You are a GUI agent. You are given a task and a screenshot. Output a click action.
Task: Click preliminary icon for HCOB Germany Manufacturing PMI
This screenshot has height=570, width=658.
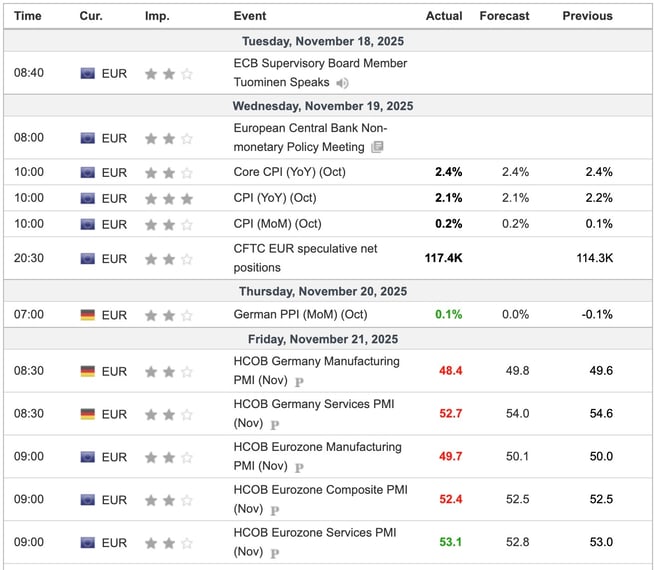pyautogui.click(x=299, y=381)
